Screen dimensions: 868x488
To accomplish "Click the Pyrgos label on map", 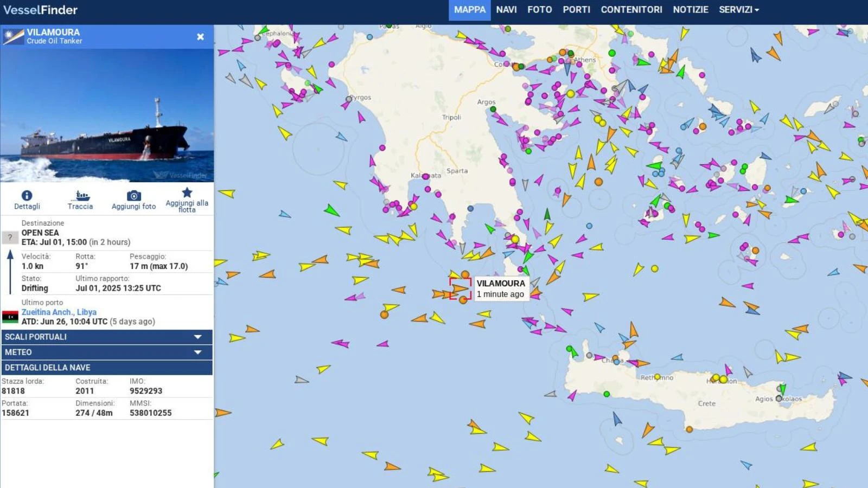I will click(361, 98).
